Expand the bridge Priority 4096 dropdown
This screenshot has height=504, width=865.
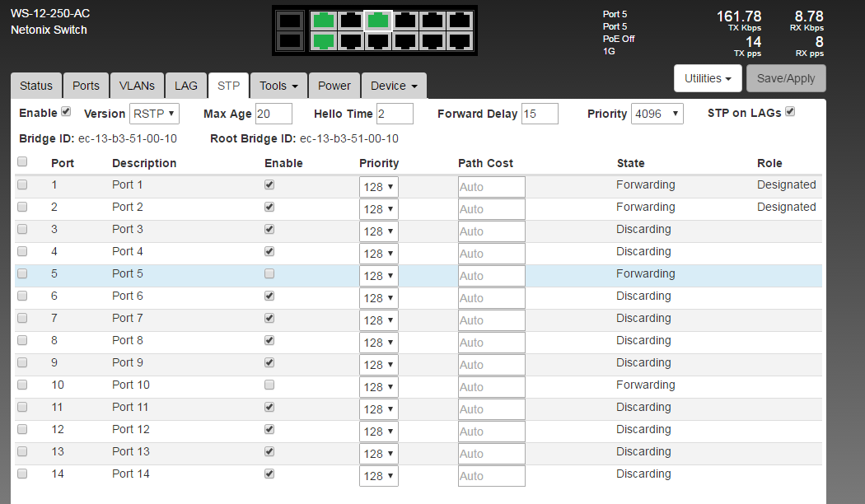click(657, 114)
